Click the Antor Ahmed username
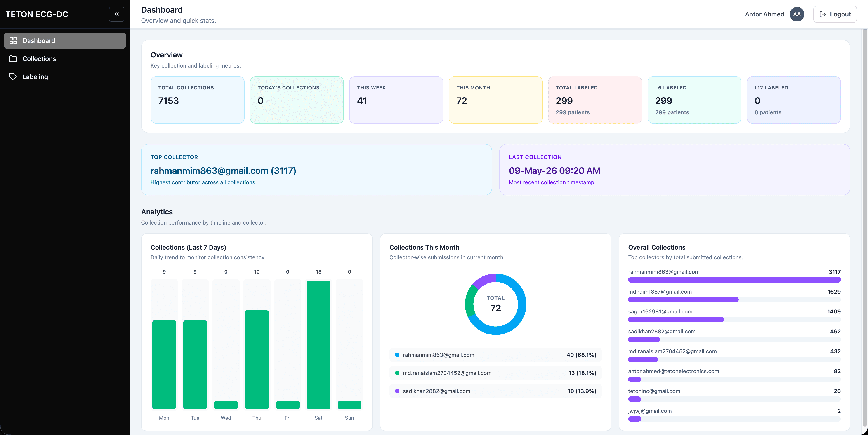The width and height of the screenshot is (868, 435). [764, 14]
